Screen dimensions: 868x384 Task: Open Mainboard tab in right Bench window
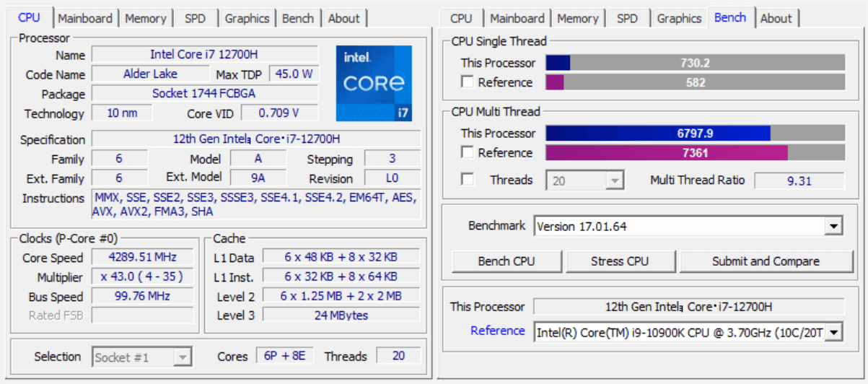point(517,18)
